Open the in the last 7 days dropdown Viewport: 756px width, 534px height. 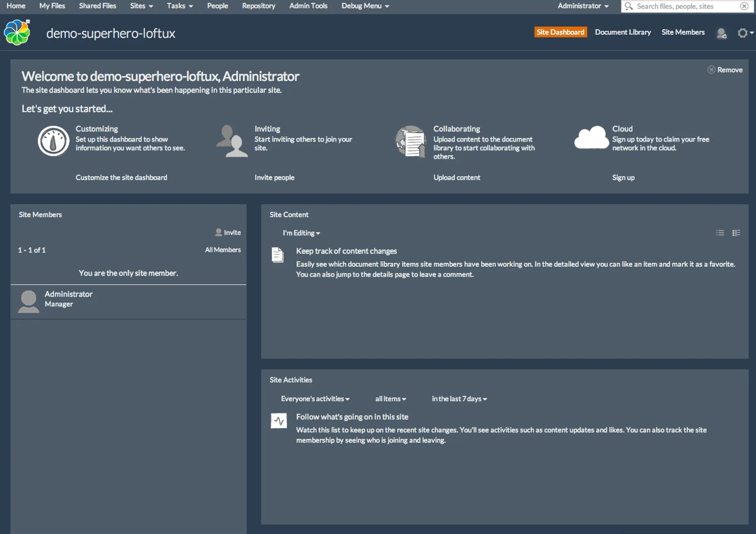coord(459,399)
